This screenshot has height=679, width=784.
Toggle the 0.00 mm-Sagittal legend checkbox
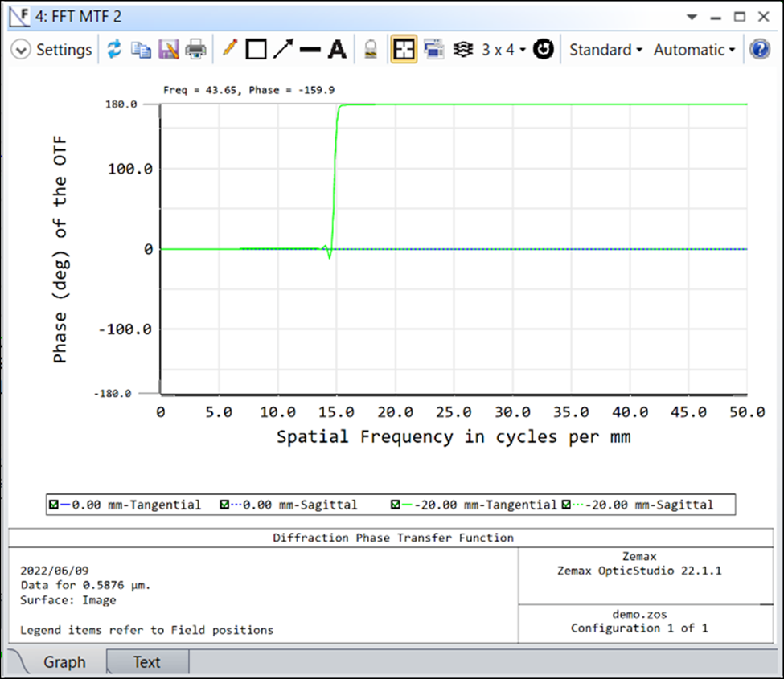pyautogui.click(x=226, y=505)
